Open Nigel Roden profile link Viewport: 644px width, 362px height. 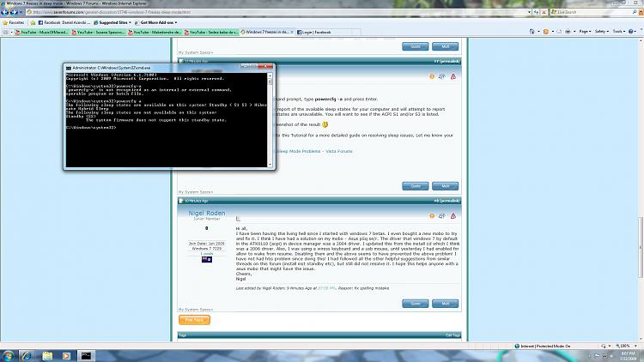pyautogui.click(x=207, y=213)
